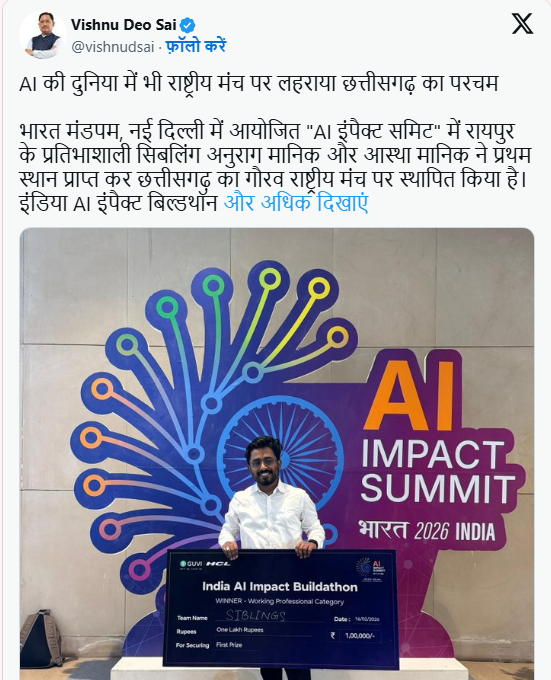Click the भारत 2026 INDIA text in photo

click(x=427, y=530)
